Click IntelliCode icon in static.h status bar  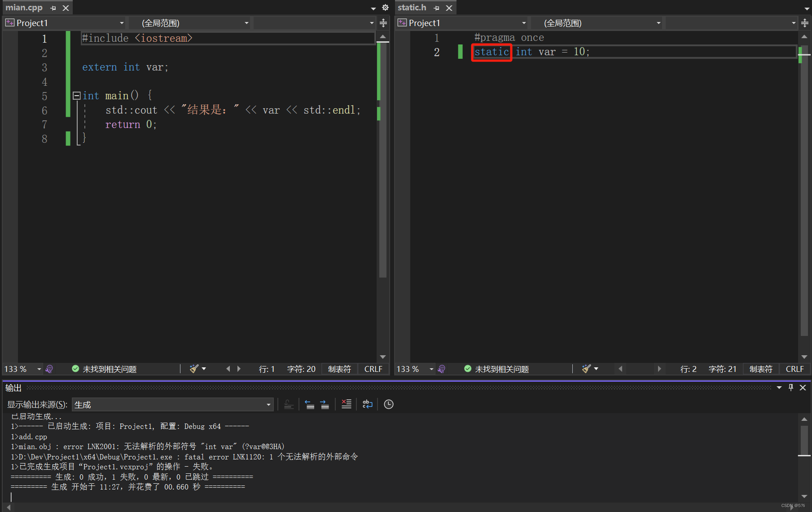(442, 369)
